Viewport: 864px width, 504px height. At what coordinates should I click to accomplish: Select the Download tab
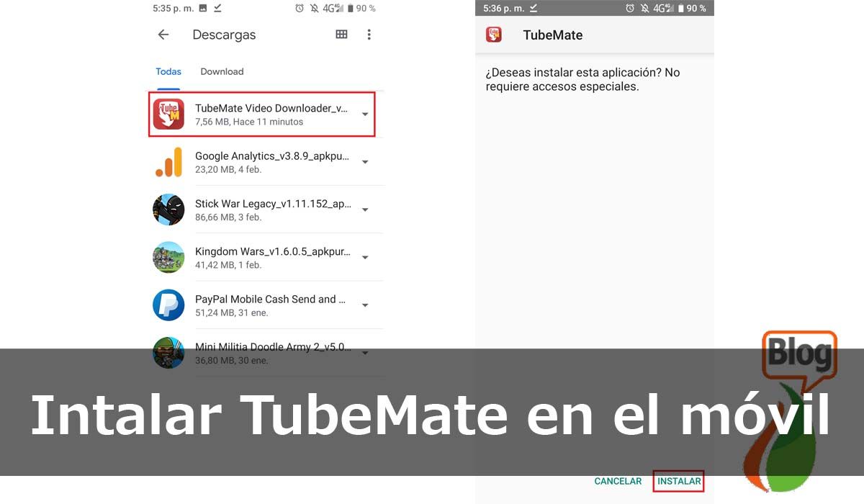point(222,71)
